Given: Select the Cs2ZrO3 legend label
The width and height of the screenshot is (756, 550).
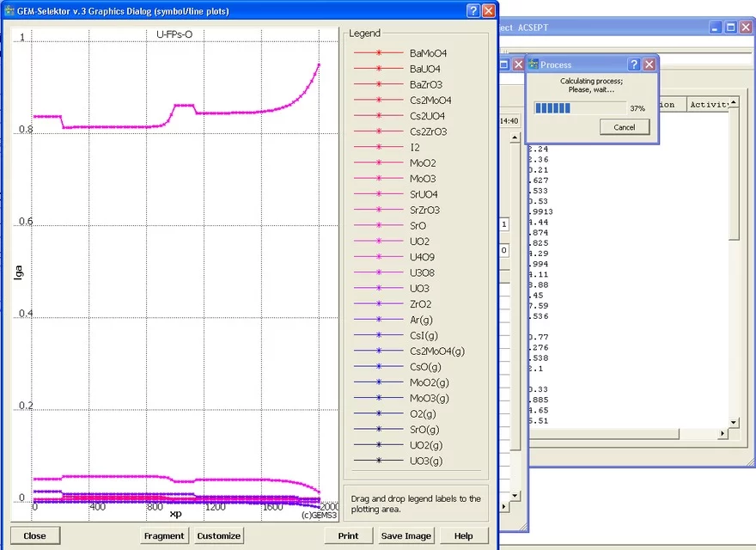Looking at the screenshot, I should (x=428, y=131).
